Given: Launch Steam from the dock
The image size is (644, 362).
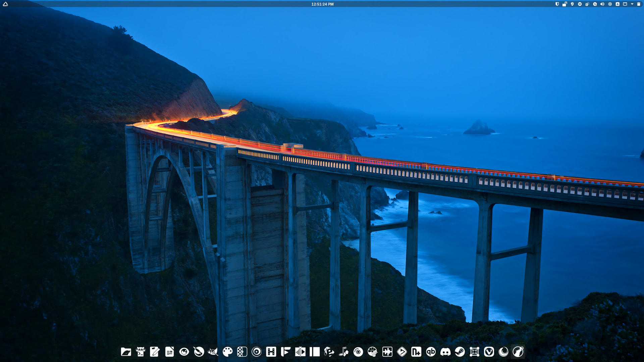Looking at the screenshot, I should [460, 352].
